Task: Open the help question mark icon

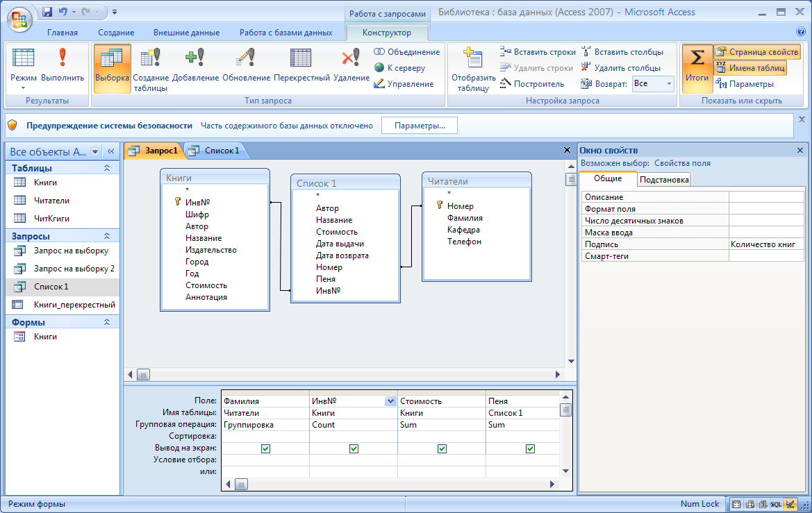Action: coord(801,32)
